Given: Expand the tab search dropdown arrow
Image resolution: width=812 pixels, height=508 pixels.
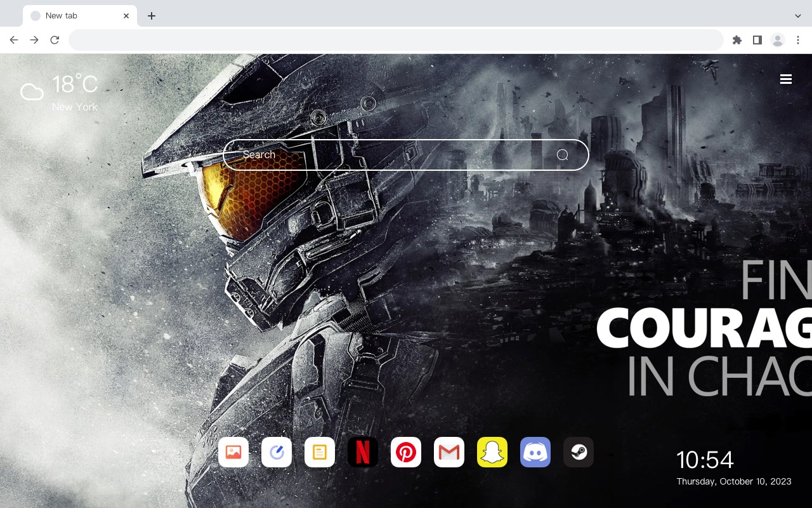Looking at the screenshot, I should point(798,16).
